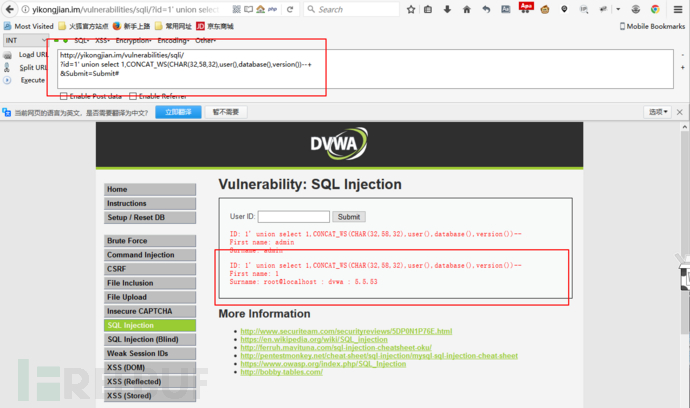
Task: Open Most Visited bookmarks
Action: [x=28, y=26]
